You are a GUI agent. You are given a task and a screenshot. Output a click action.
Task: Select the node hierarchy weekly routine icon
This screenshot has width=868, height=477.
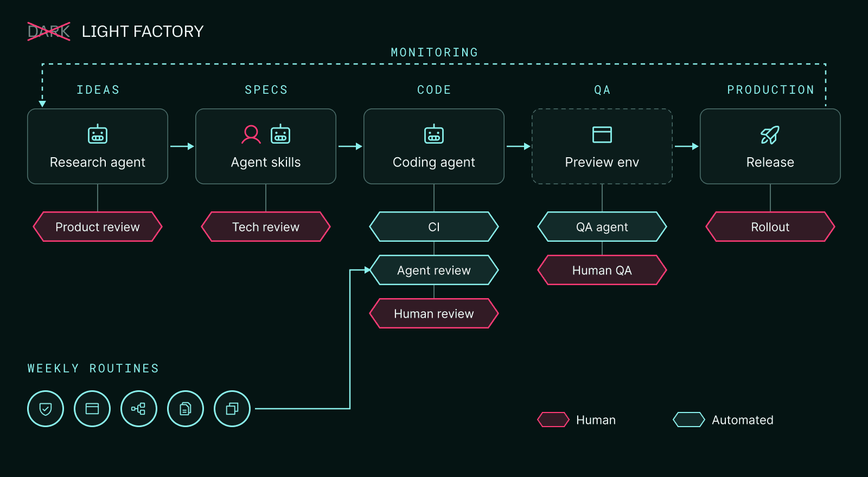[139, 409]
